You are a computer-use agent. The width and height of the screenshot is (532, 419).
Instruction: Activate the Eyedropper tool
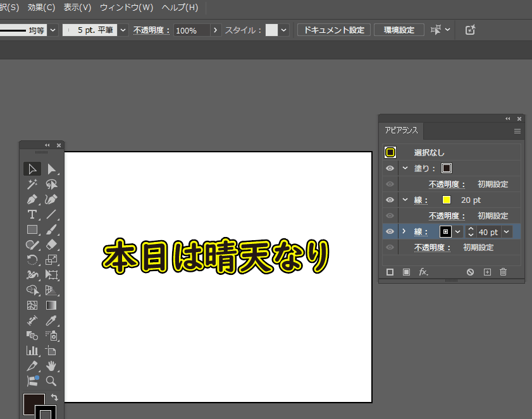[51, 321]
